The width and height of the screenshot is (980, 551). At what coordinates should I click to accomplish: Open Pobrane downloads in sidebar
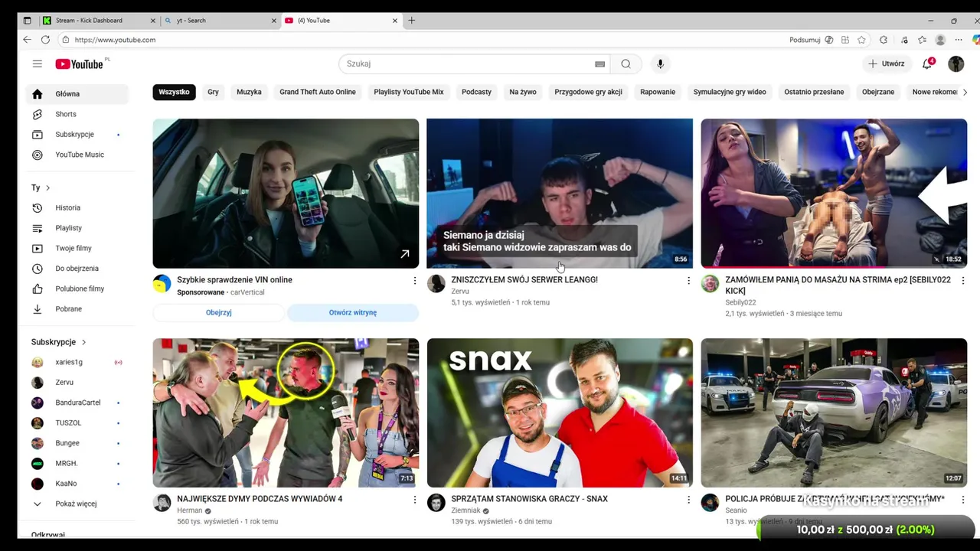click(76, 309)
